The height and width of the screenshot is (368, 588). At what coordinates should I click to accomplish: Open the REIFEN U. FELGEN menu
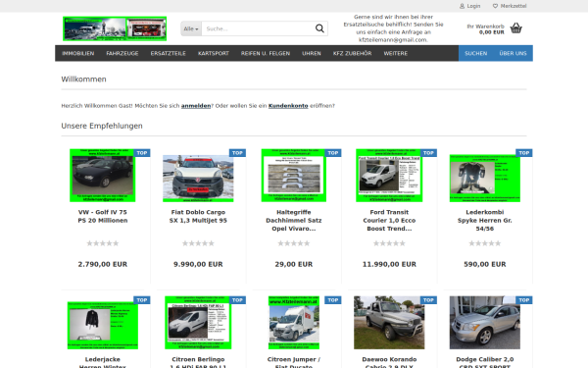coord(266,53)
